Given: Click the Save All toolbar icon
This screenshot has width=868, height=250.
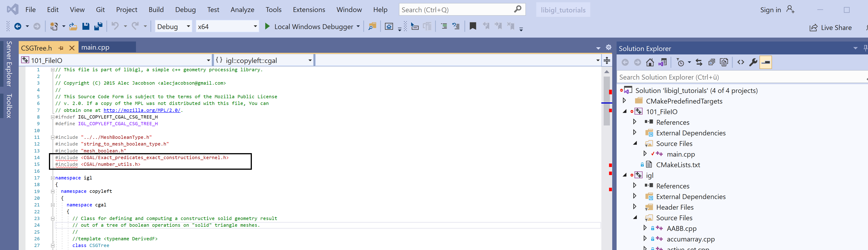Looking at the screenshot, I should coord(98,26).
